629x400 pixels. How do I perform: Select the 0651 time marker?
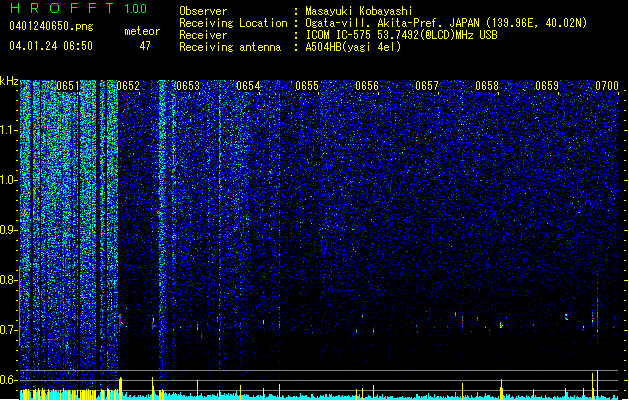[x=68, y=86]
